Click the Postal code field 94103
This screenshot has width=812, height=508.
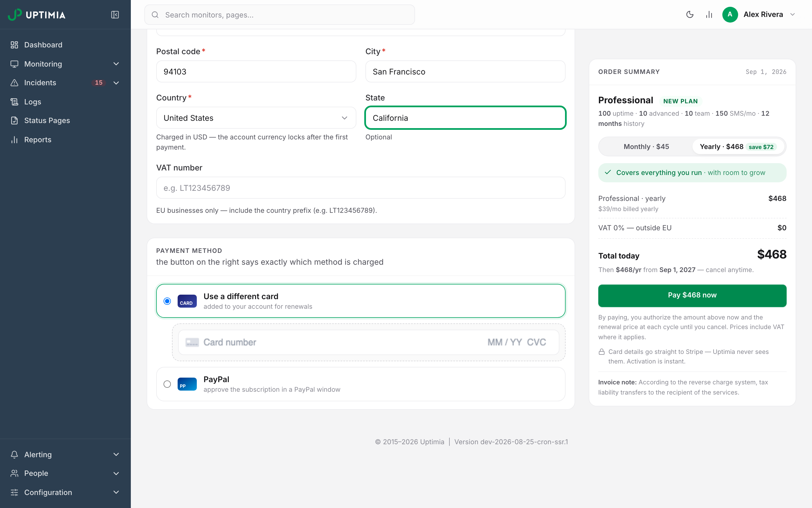click(256, 72)
